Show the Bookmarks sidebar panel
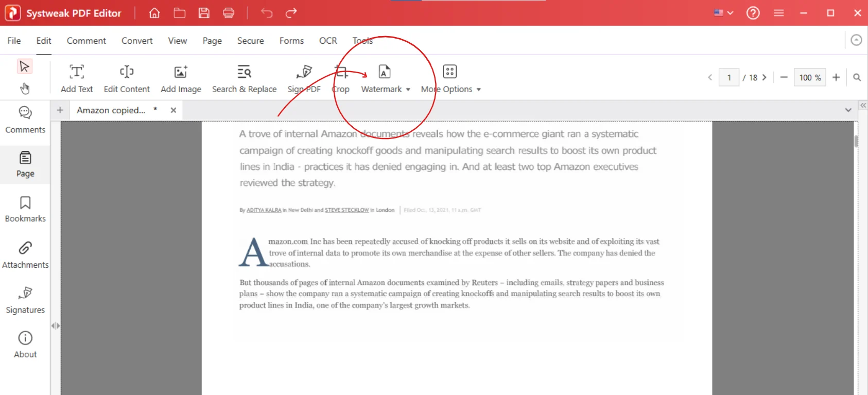Viewport: 868px width, 395px height. point(25,209)
